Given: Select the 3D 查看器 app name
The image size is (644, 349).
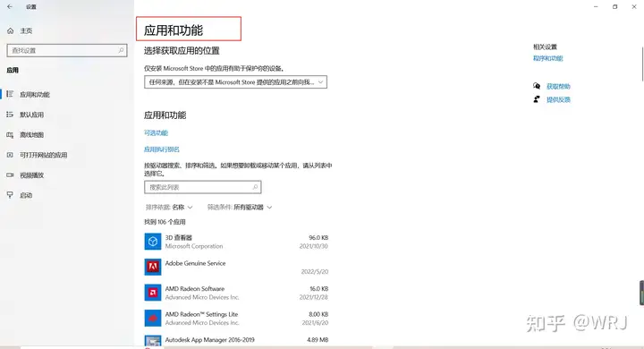Looking at the screenshot, I should [x=179, y=238].
